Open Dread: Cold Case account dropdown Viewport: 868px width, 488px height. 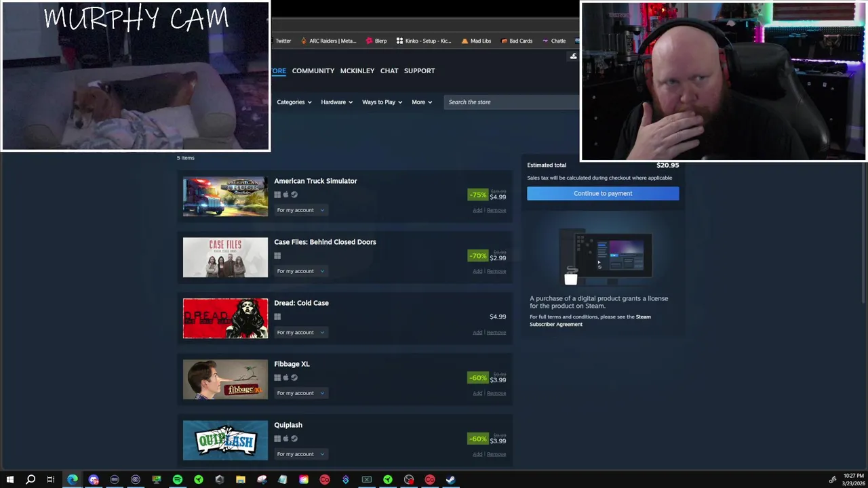pos(300,332)
